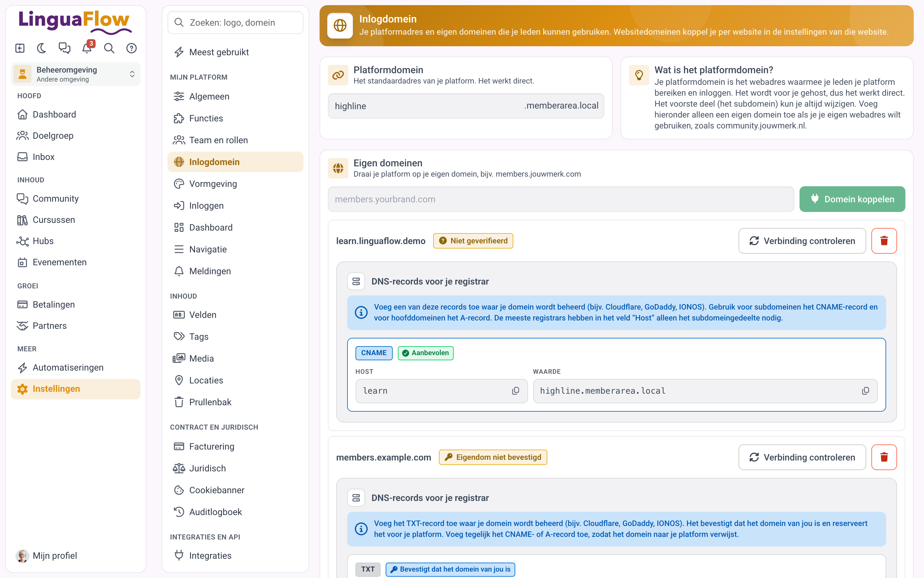
Task: Open Mijn profiel at the bottom
Action: pos(76,556)
